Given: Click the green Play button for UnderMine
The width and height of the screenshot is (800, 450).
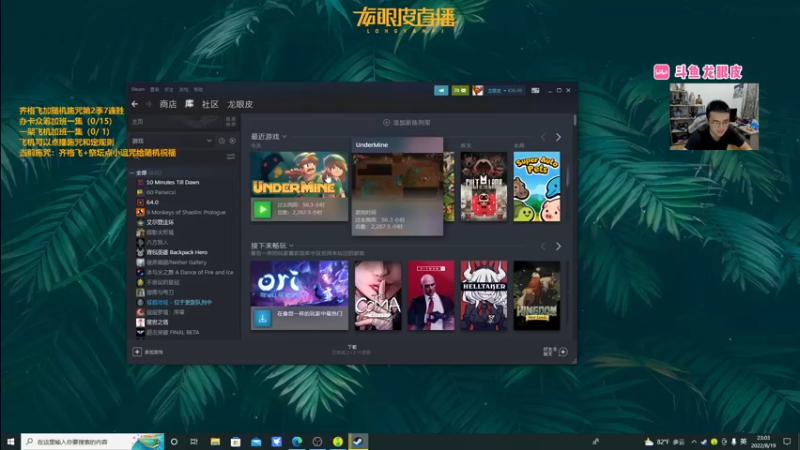Looking at the screenshot, I should point(262,209).
